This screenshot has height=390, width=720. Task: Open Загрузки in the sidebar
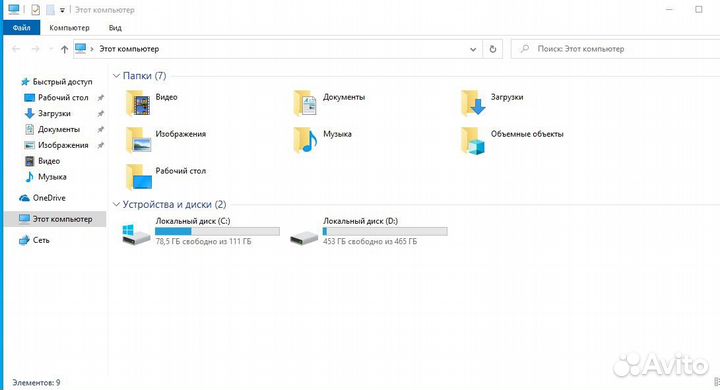point(47,113)
